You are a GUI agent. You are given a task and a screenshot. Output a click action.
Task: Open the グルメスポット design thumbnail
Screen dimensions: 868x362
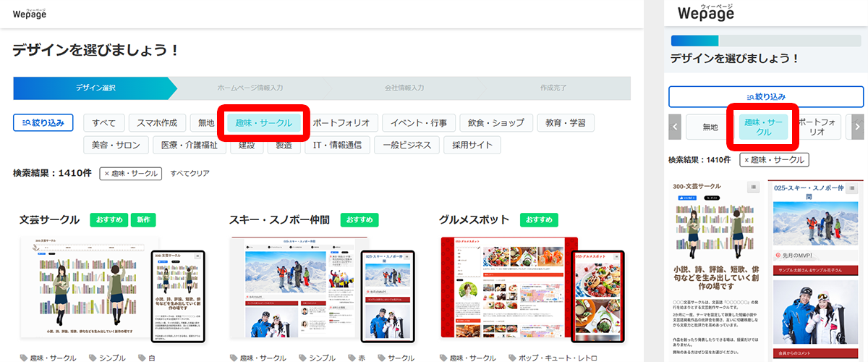click(x=532, y=290)
